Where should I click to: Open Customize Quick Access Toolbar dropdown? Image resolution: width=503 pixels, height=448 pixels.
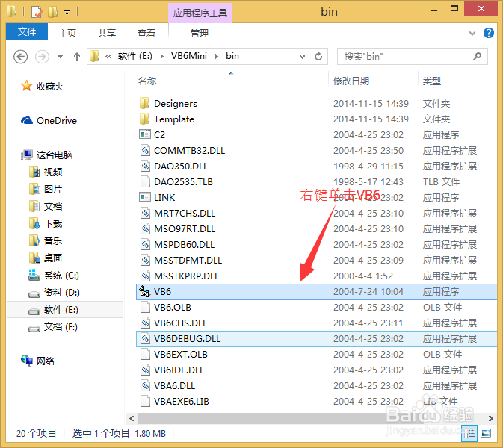point(67,13)
